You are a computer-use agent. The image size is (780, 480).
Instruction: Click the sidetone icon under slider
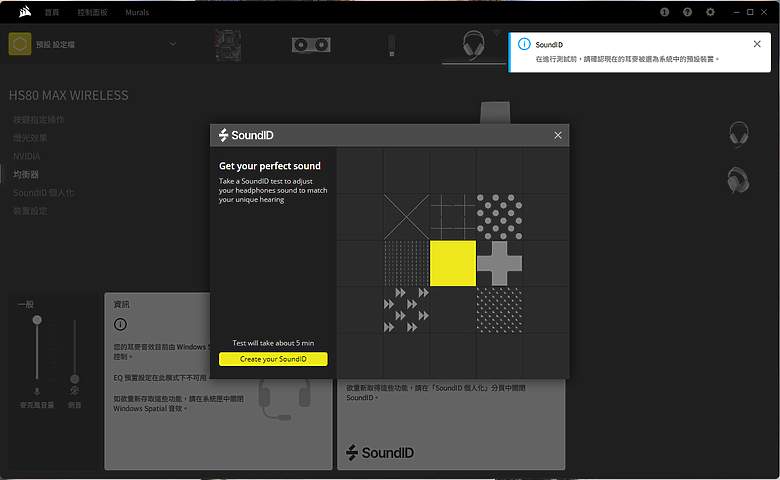tap(75, 391)
